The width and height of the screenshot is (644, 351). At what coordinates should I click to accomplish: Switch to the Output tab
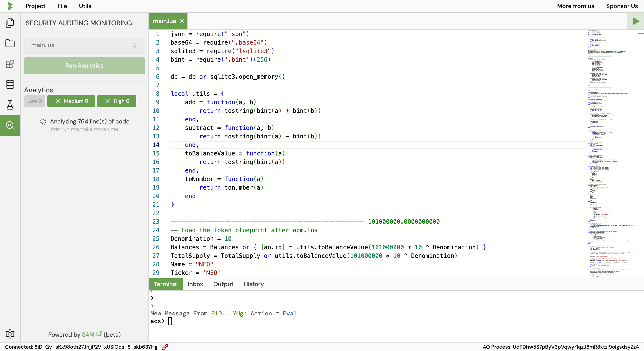(x=223, y=284)
